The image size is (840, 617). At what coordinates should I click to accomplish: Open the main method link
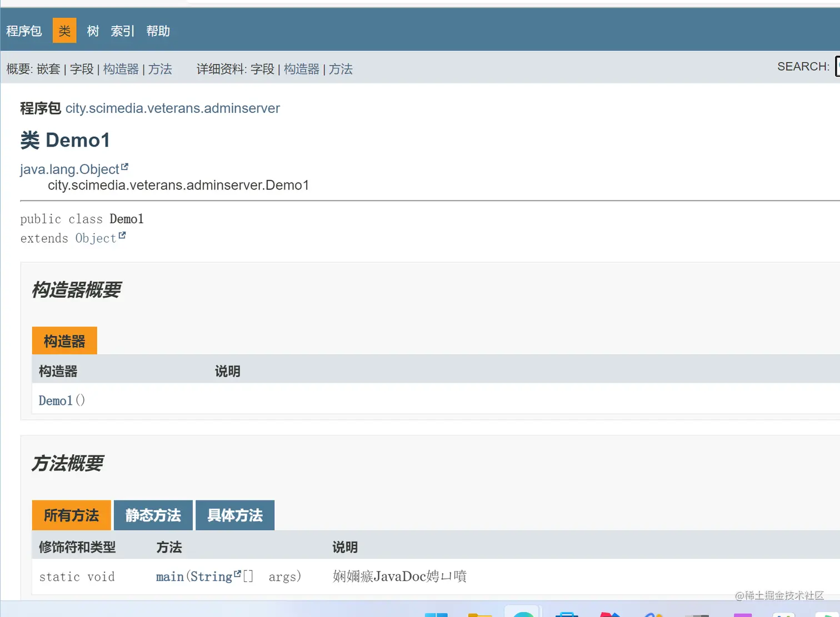pos(170,577)
